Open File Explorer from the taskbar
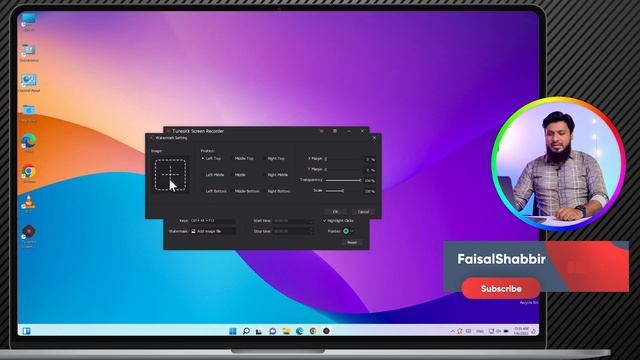The width and height of the screenshot is (640, 360). tap(286, 331)
